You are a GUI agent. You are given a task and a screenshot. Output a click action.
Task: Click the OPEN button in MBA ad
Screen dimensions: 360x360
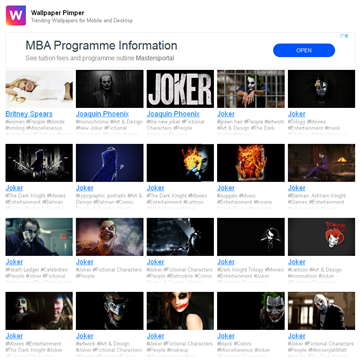(304, 50)
